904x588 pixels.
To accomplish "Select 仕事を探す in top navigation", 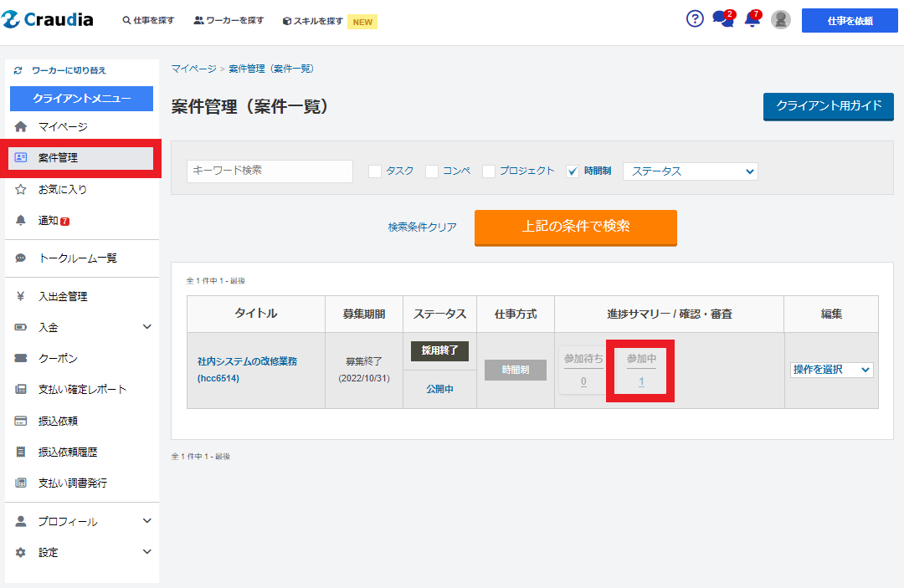I will point(148,21).
